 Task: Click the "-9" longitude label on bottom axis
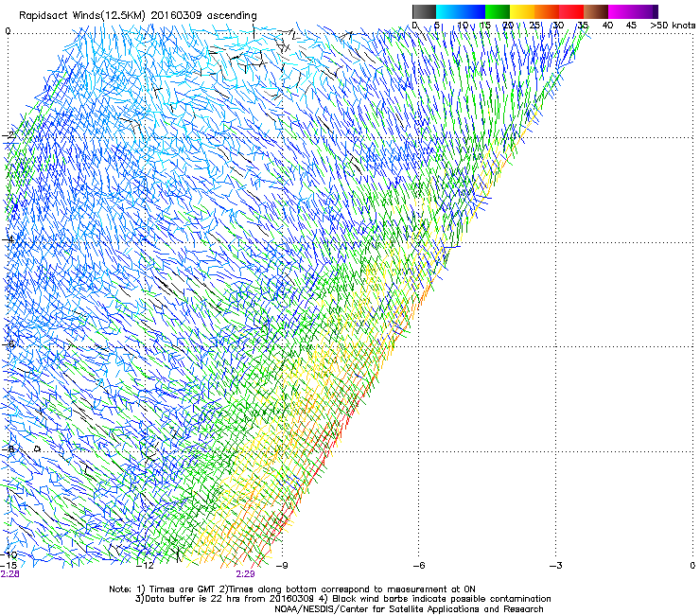coord(282,566)
